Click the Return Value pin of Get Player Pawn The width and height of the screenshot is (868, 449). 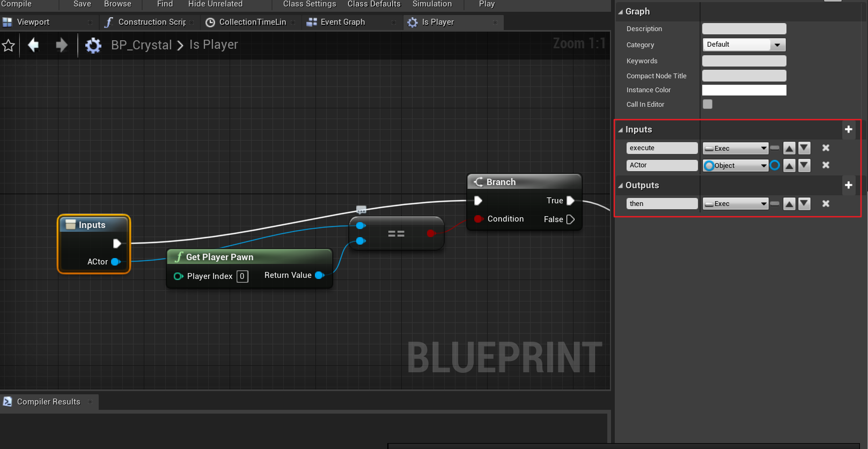point(320,275)
